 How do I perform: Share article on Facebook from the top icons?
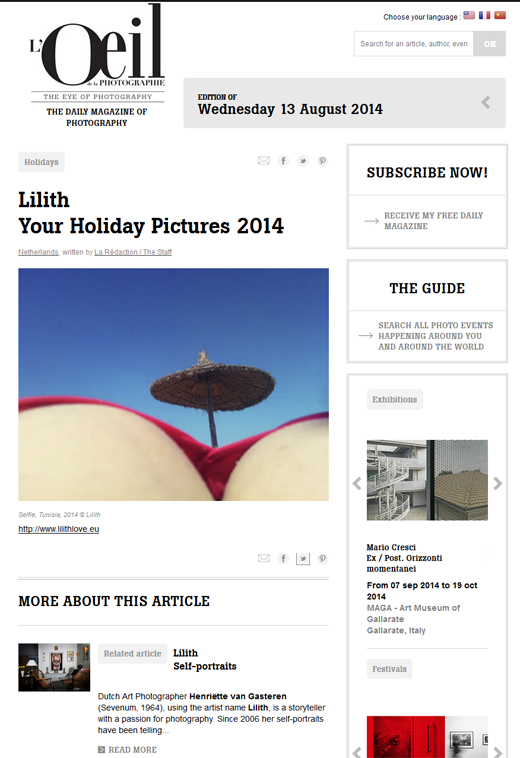[283, 161]
